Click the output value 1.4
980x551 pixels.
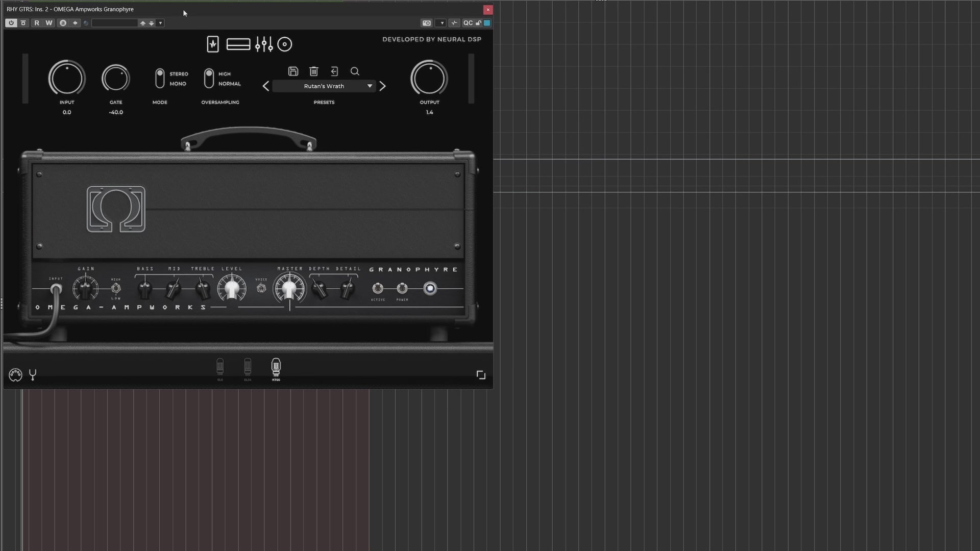pyautogui.click(x=429, y=112)
